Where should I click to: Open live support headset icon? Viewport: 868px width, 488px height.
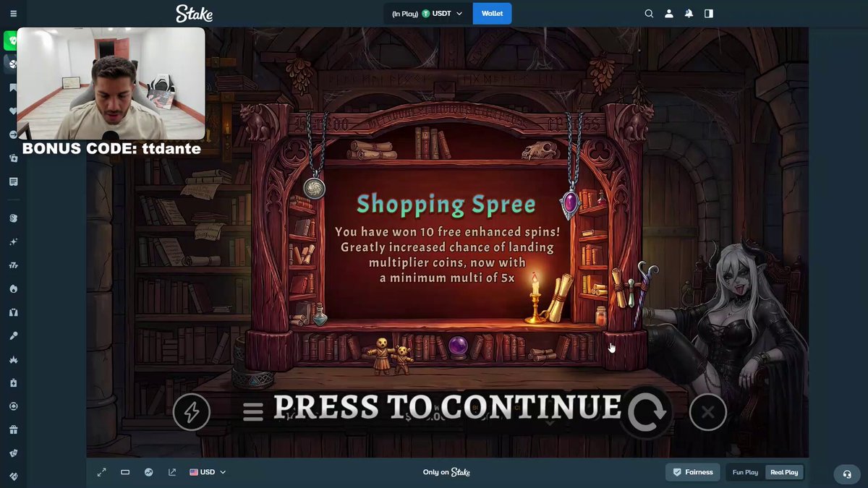click(847, 474)
